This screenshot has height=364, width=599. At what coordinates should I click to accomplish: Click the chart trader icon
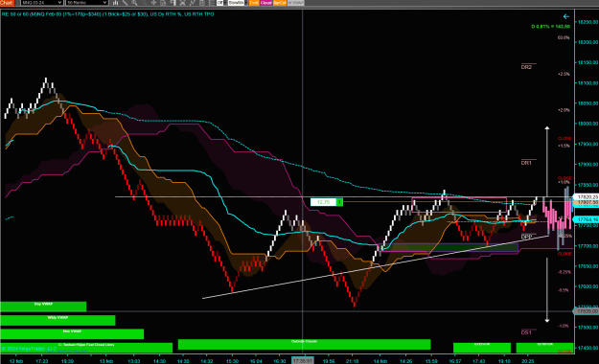[x=173, y=3]
